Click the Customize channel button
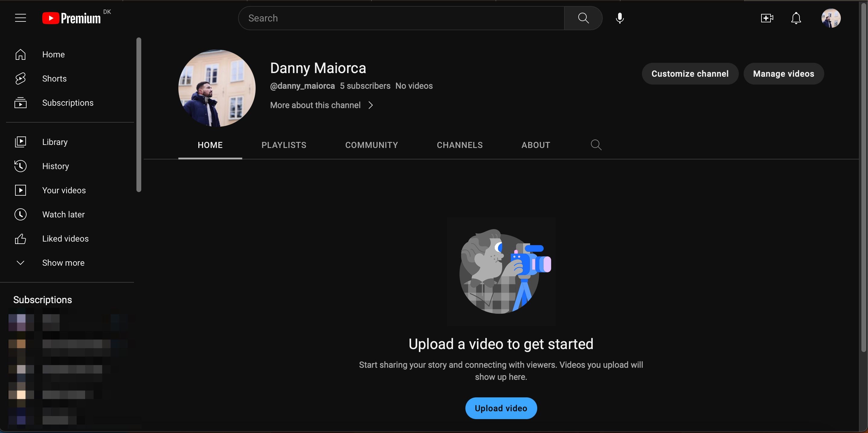The image size is (868, 433). tap(690, 73)
